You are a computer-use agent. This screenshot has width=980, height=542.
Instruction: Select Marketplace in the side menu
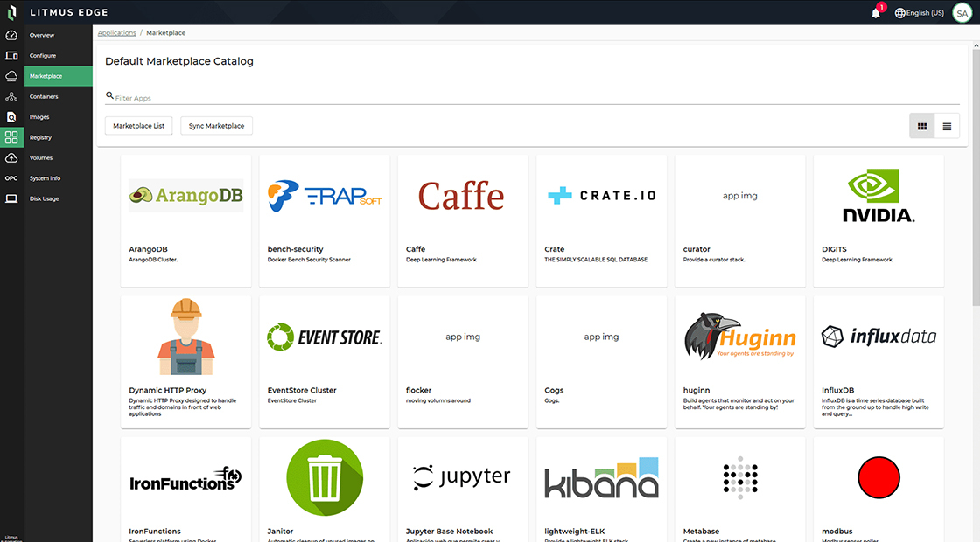[58, 76]
